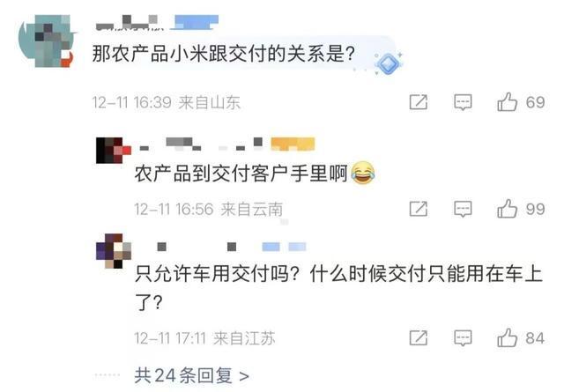The height and width of the screenshot is (392, 564).
Task: Tap blue badge beside Jiangsu replier's name
Action: pyautogui.click(x=284, y=247)
